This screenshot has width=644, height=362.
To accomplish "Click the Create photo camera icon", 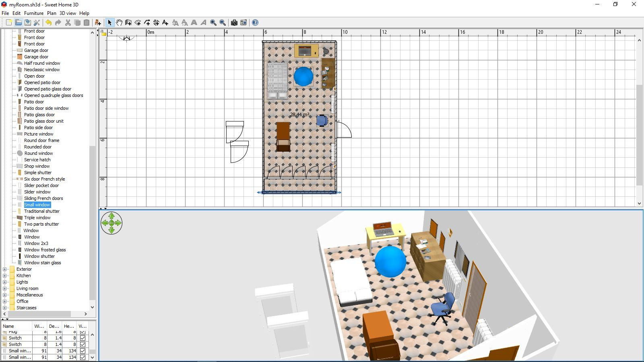I will click(234, 23).
